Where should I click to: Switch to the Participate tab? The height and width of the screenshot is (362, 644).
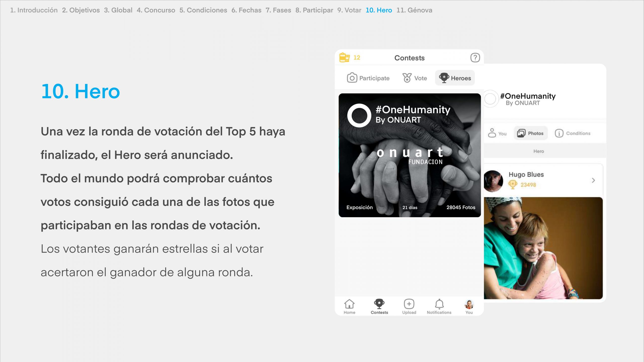[368, 78]
